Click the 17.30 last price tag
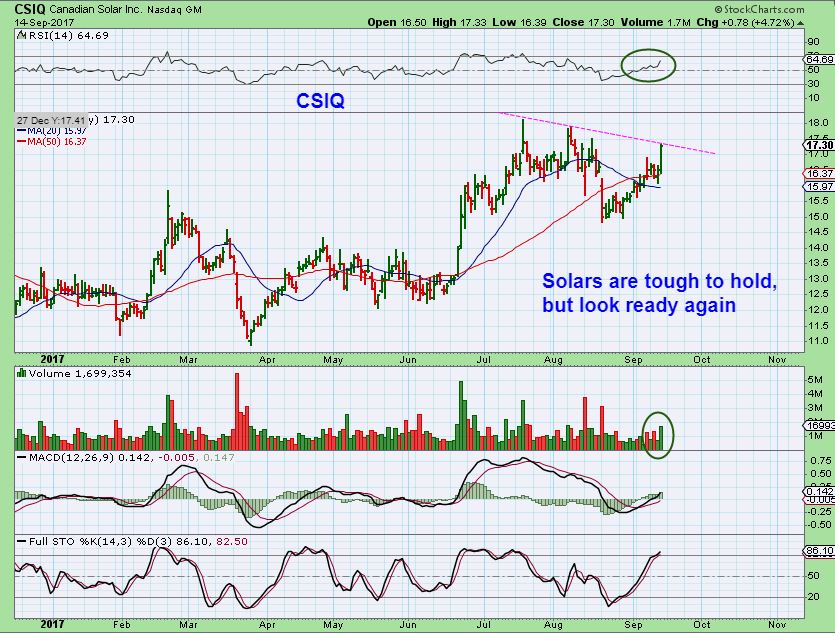This screenshot has height=634, width=835. 820,145
